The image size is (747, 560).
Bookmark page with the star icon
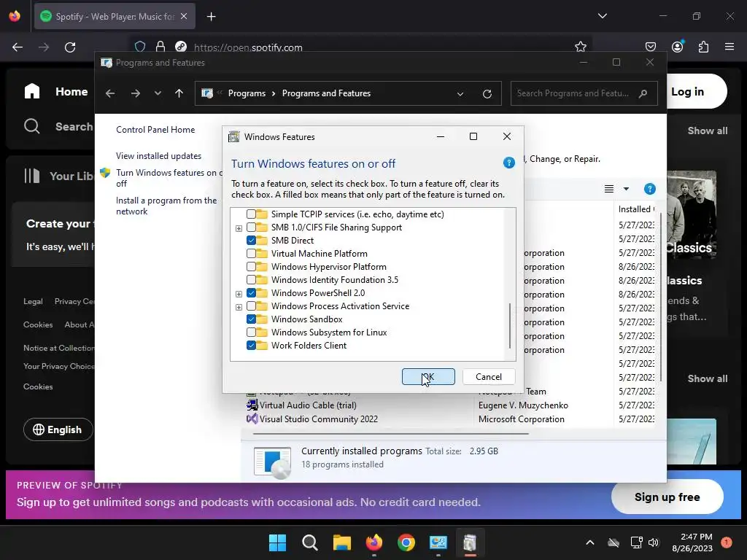580,47
